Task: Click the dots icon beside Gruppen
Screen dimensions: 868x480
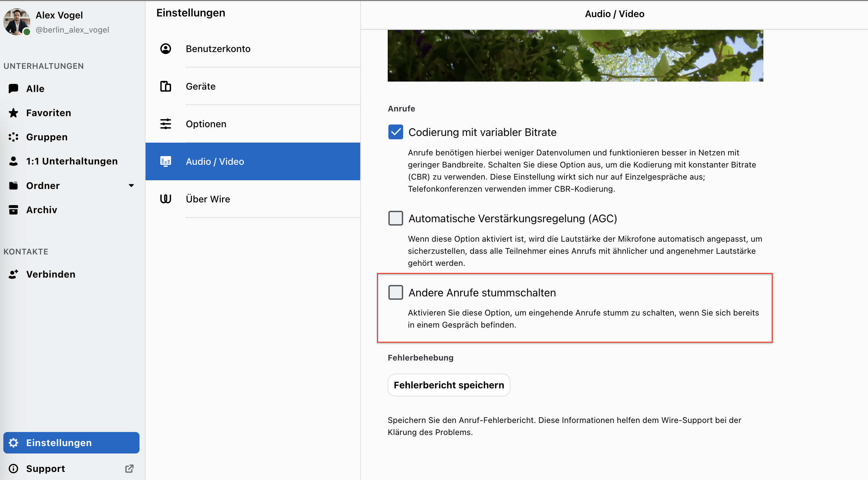Action: click(x=13, y=137)
